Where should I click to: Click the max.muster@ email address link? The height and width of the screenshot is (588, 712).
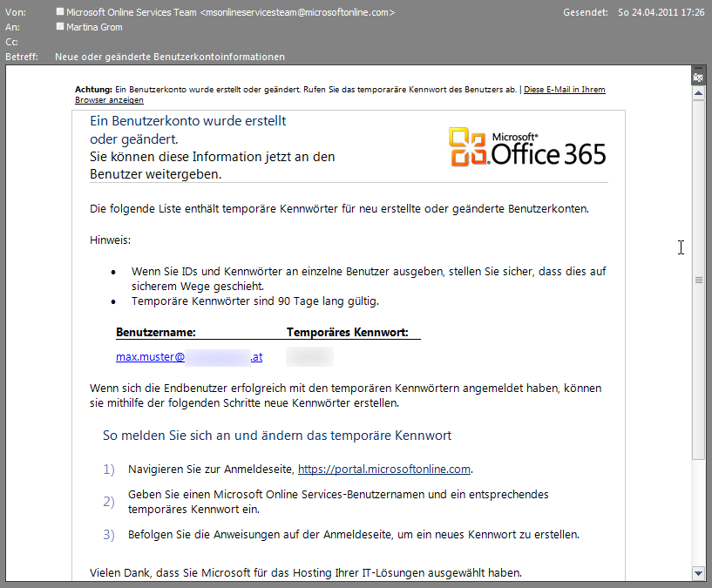[189, 357]
